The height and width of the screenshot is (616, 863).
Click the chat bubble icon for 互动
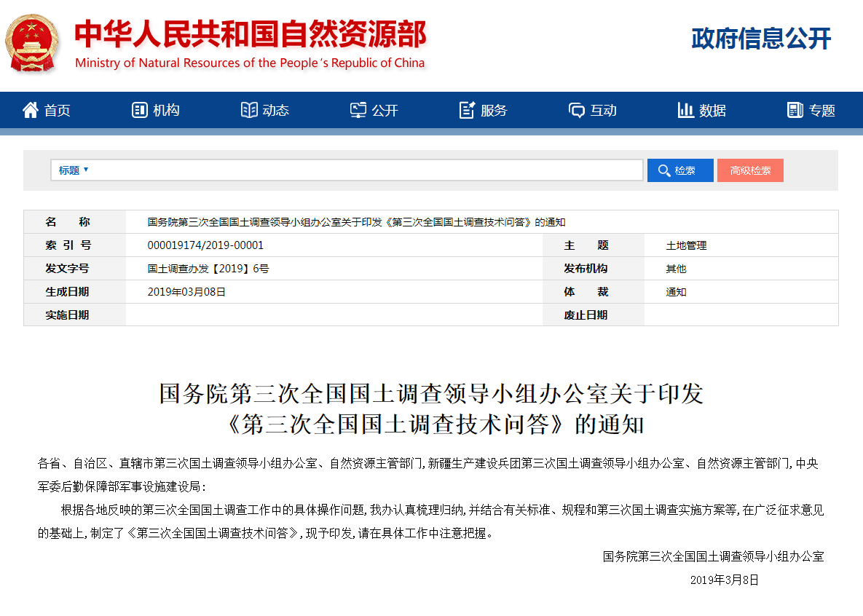(x=576, y=110)
